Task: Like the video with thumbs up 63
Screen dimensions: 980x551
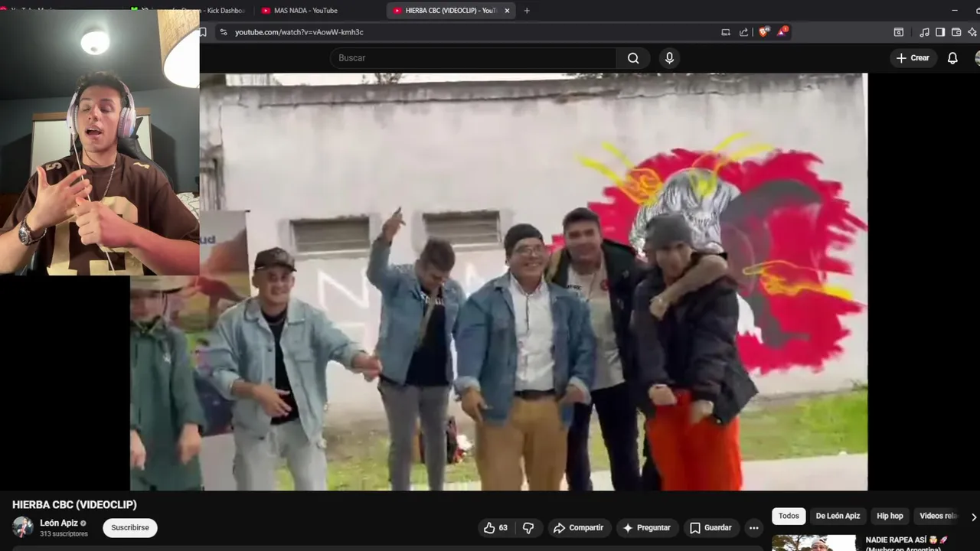Action: tap(495, 528)
